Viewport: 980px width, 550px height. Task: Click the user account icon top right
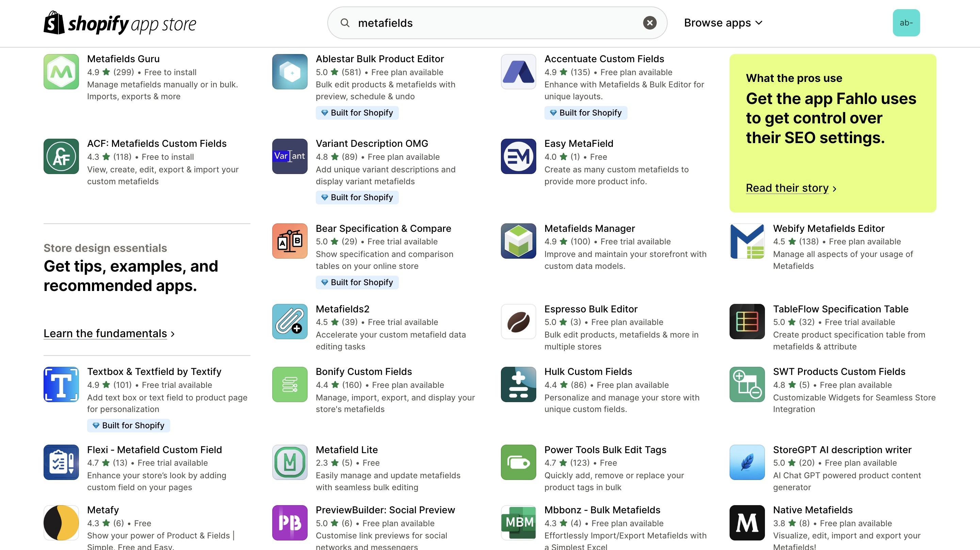pos(907,22)
